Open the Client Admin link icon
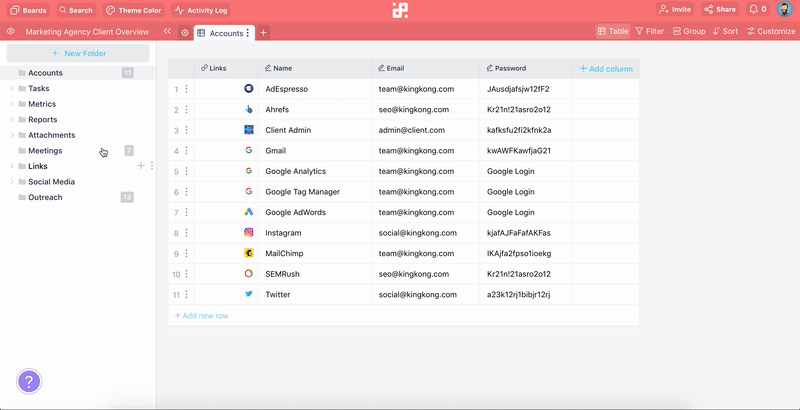Image resolution: width=800 pixels, height=410 pixels. point(248,130)
